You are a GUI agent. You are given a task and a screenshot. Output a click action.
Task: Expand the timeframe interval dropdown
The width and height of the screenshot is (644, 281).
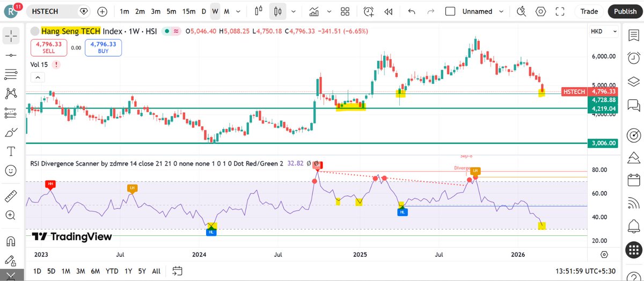click(238, 11)
